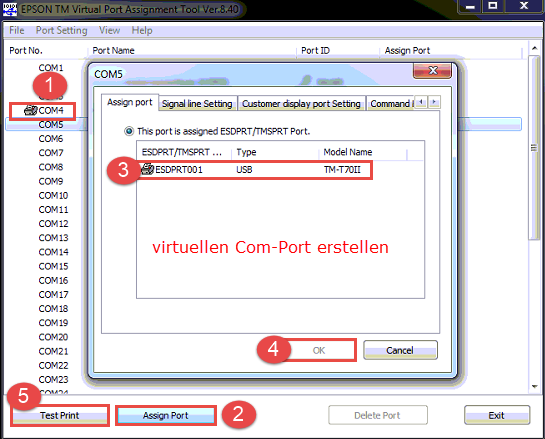The image size is (545, 439).
Task: Minimize the EPSON tool window
Action: tap(470, 7)
